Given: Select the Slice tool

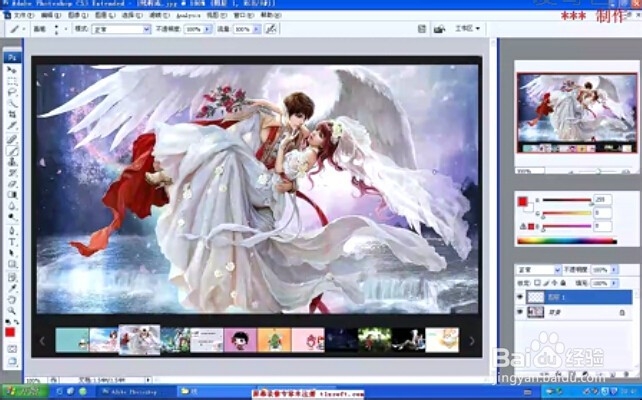Looking at the screenshot, I should tap(12, 126).
